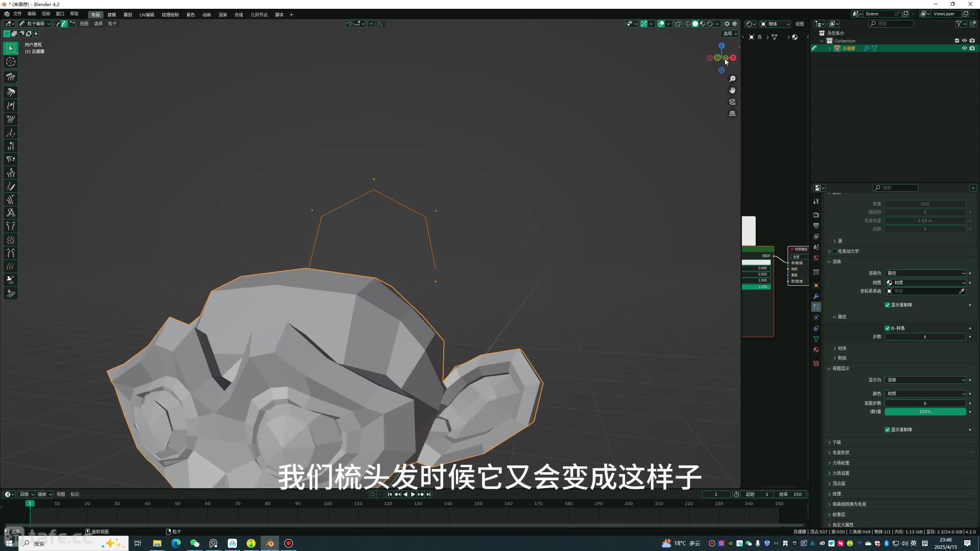The image size is (980, 551).
Task: Open the Particle properties tab icon
Action: [816, 307]
